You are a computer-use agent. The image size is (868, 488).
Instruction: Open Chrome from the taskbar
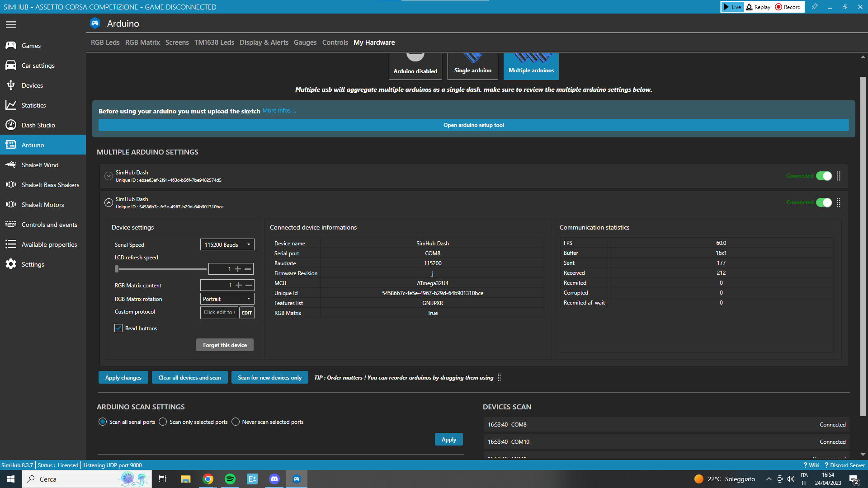click(208, 479)
